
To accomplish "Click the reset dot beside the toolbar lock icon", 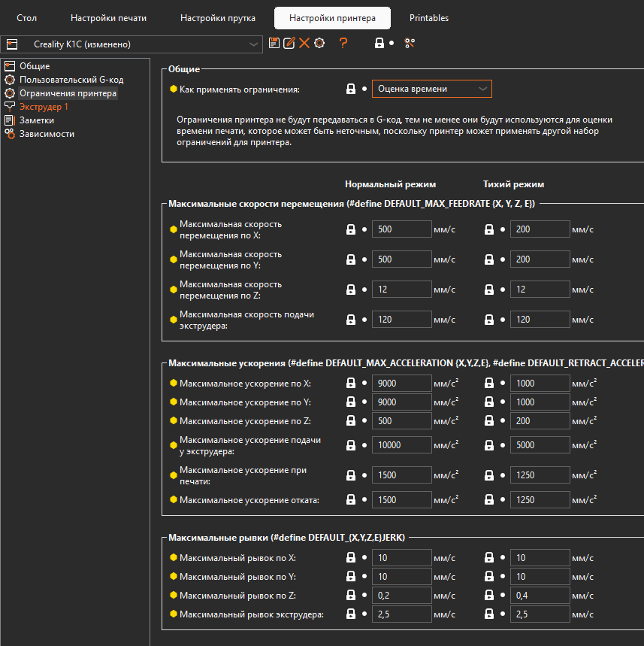I will (392, 43).
